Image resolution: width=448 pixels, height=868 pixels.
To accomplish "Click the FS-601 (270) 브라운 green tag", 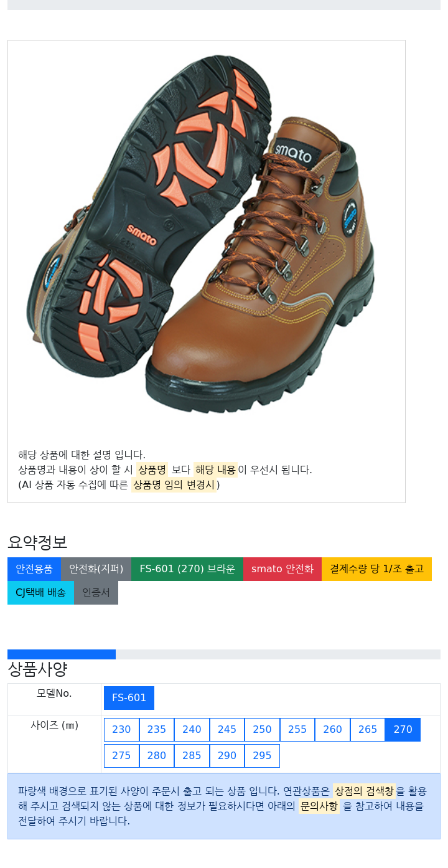I will click(187, 569).
